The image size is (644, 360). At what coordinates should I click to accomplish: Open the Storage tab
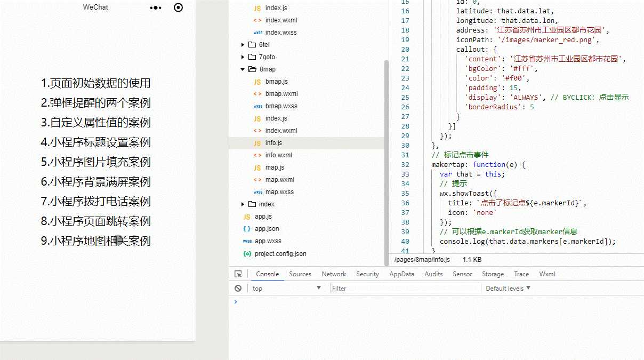coord(493,274)
